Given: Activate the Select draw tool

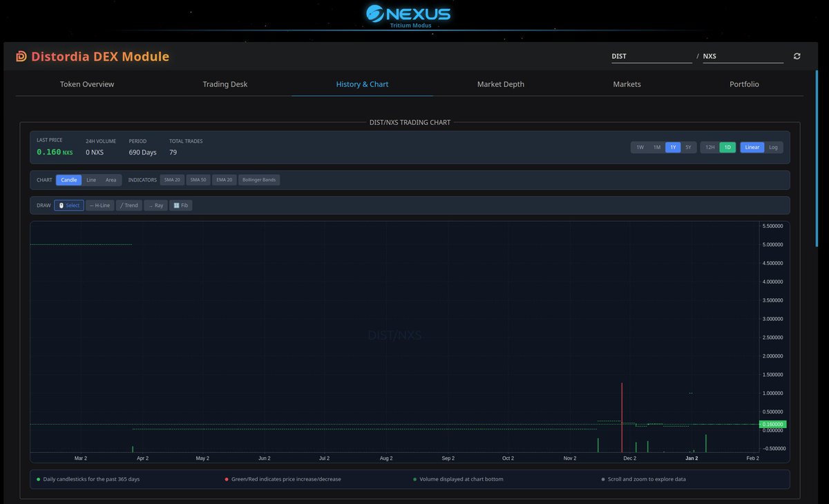Looking at the screenshot, I should 69,205.
